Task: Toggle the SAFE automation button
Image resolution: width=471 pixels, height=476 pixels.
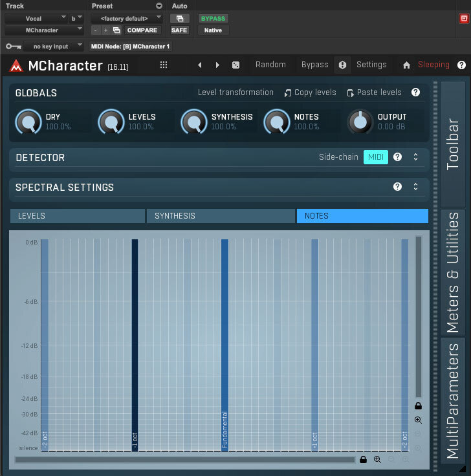Action: point(179,30)
